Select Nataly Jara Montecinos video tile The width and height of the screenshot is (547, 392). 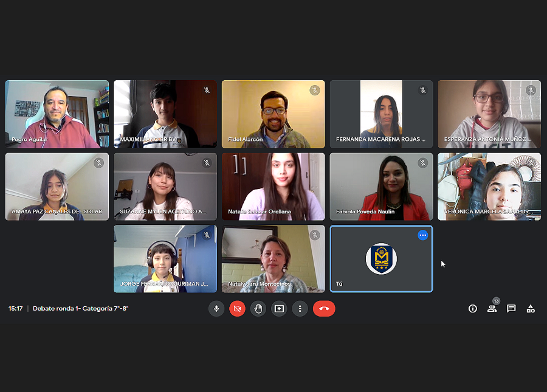(x=273, y=259)
